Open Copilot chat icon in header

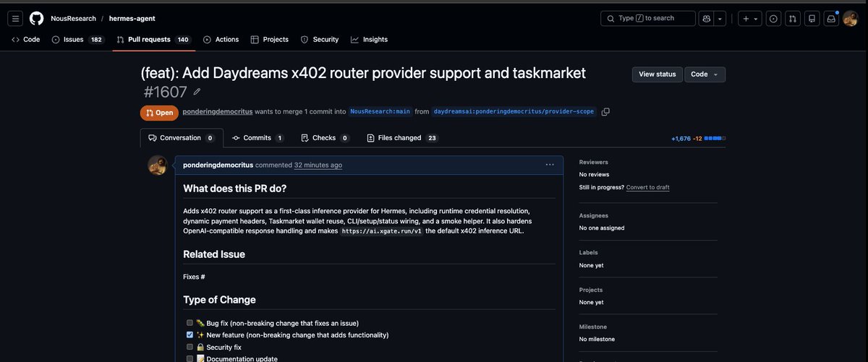[707, 19]
